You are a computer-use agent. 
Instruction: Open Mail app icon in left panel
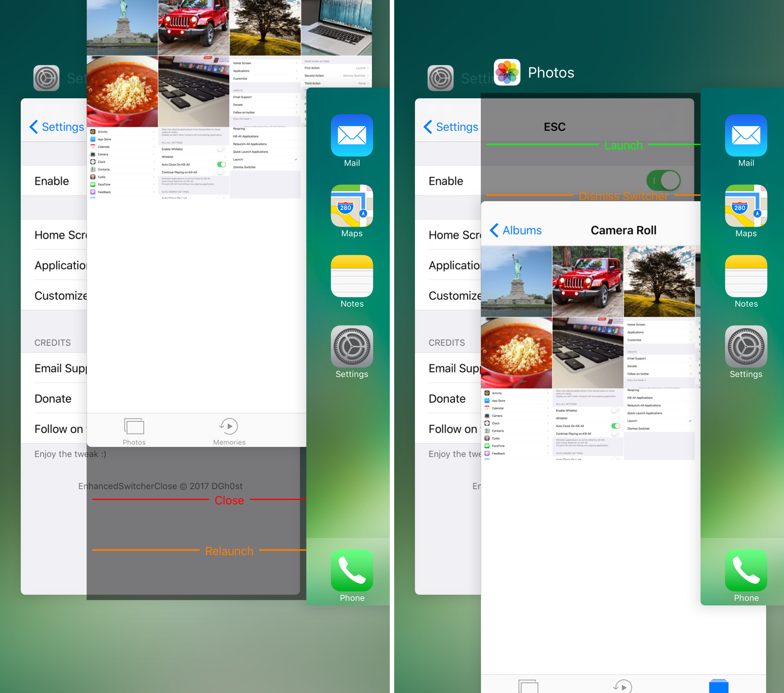(x=352, y=135)
